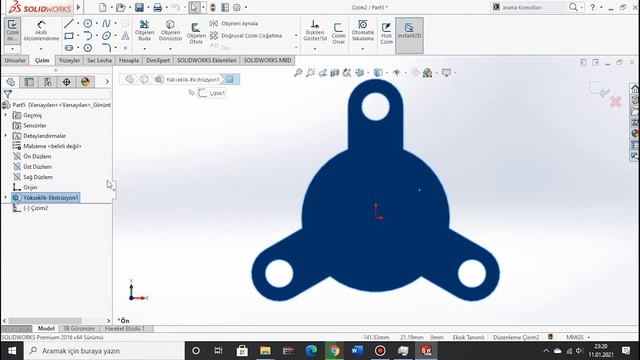This screenshot has height=360, width=640.
Task: Click Otomatik Yakalama quick snaps tool
Action: click(362, 30)
